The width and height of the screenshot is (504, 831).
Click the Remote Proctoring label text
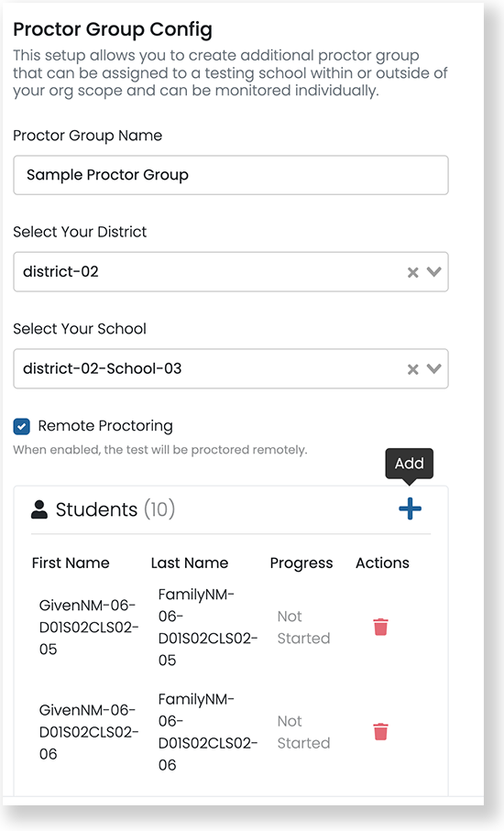[105, 426]
